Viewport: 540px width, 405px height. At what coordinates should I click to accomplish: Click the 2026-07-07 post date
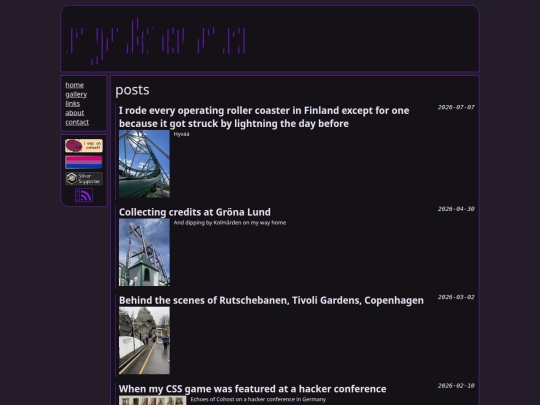pos(456,107)
